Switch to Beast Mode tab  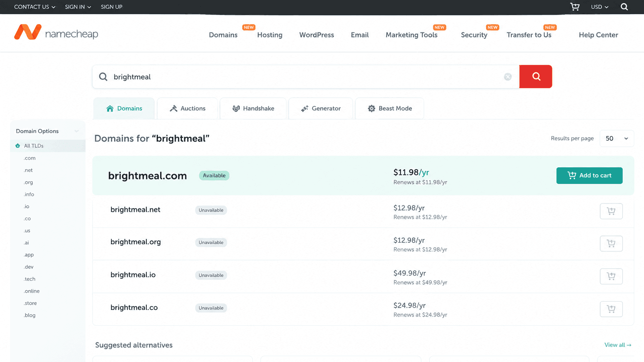tap(389, 108)
